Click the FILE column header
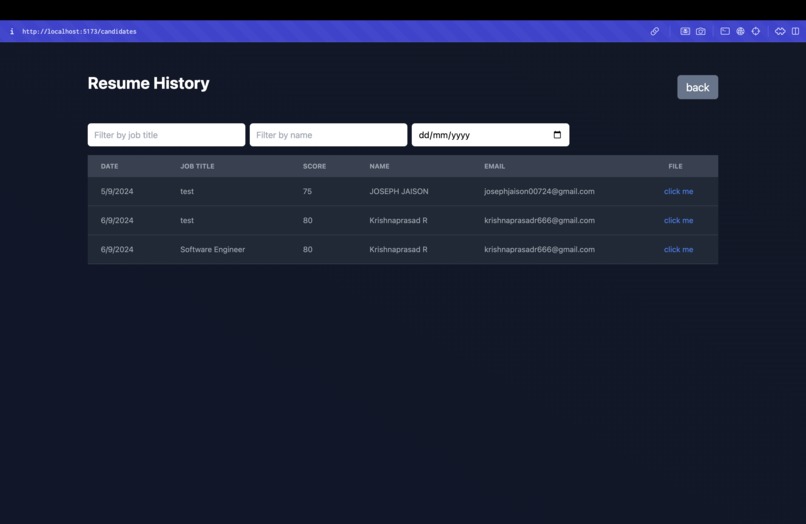Viewport: 806px width, 524px height. pos(675,166)
